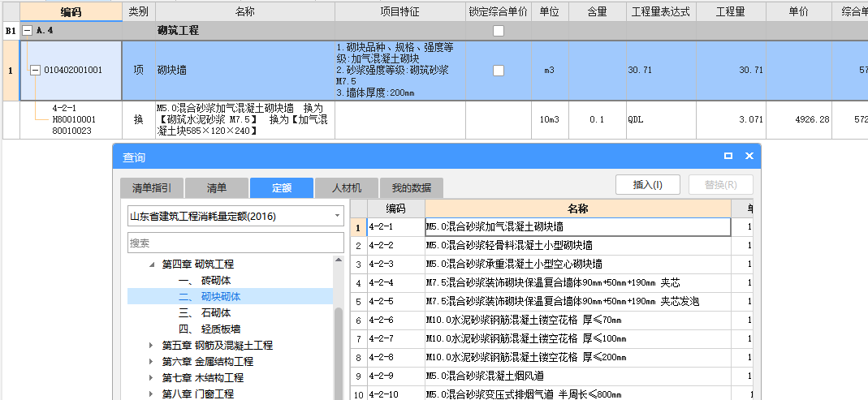
Task: Open the 山东省建筑工程消耗量定额(2016) dropdown
Action: pos(235,217)
